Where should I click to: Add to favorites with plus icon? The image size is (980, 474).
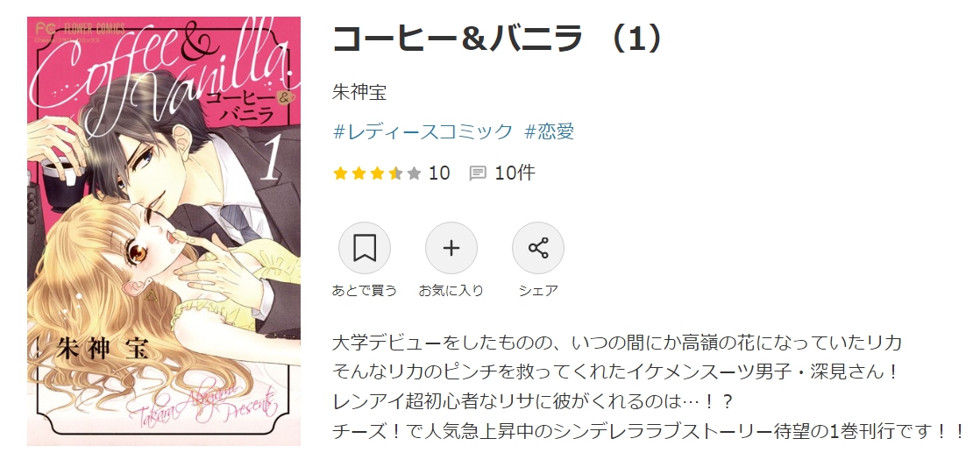[451, 248]
